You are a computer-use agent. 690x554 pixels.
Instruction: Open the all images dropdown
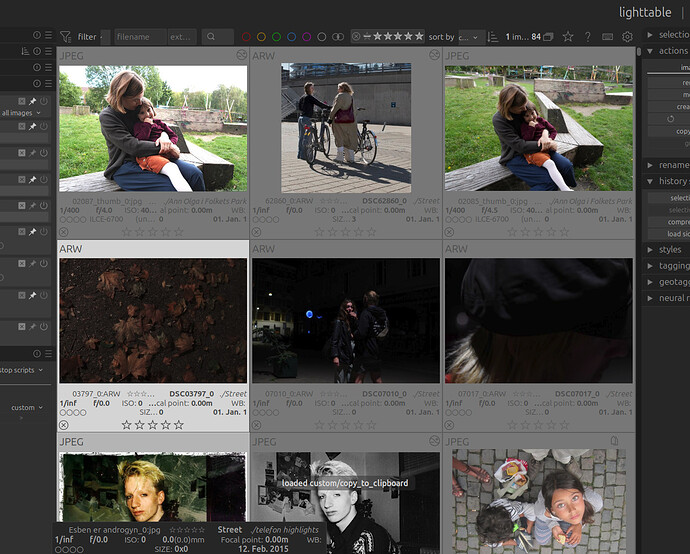[21, 113]
